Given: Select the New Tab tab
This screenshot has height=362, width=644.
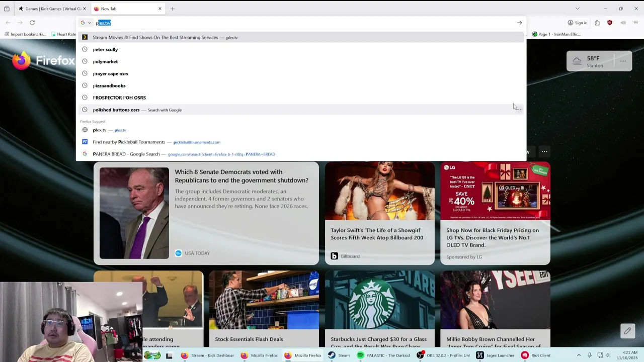Looking at the screenshot, I should point(128,9).
